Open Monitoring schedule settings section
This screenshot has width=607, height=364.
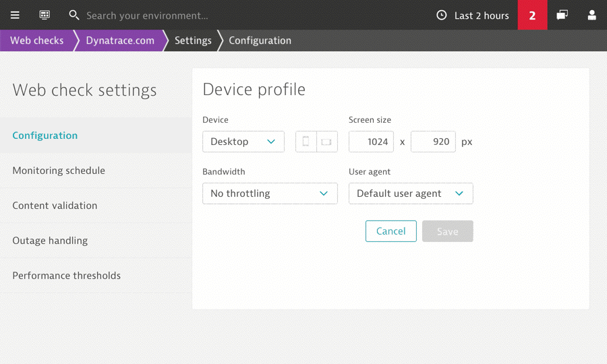point(59,171)
